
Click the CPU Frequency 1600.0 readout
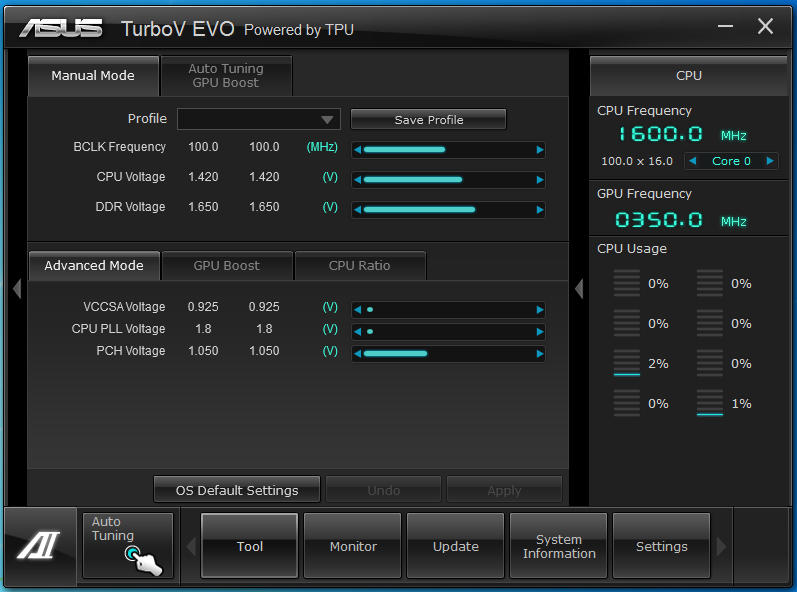[660, 134]
